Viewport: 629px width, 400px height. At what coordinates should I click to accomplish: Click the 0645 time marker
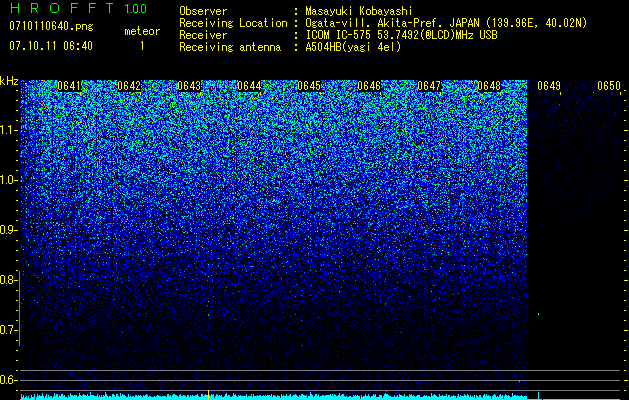[x=309, y=86]
